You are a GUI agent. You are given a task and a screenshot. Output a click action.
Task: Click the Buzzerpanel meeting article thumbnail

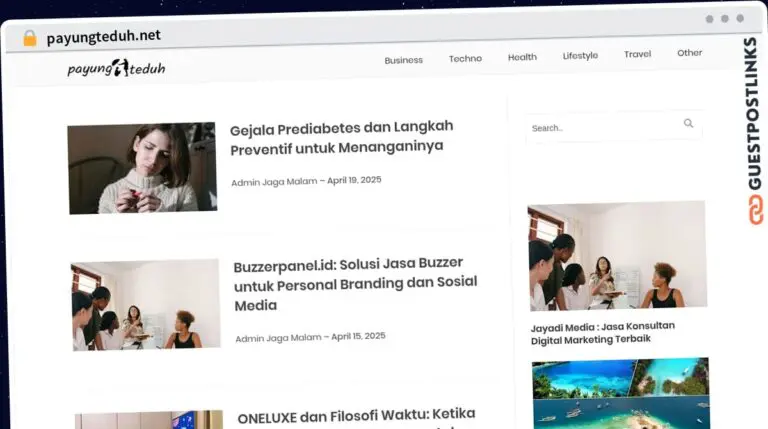click(x=146, y=304)
